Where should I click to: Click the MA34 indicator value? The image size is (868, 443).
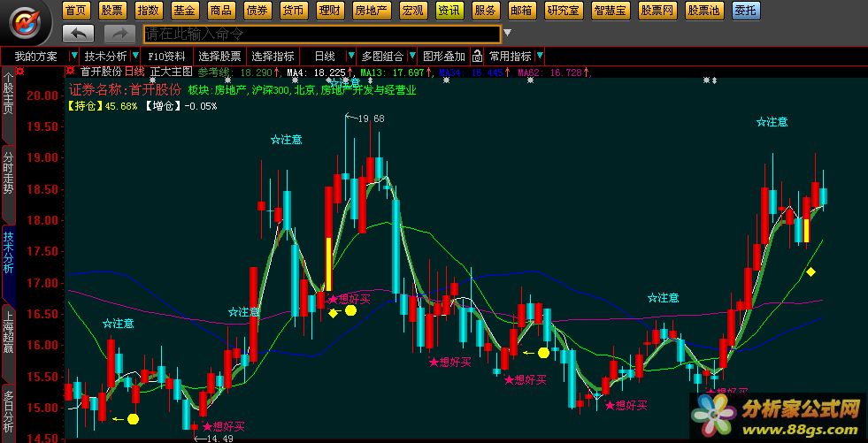coord(475,72)
